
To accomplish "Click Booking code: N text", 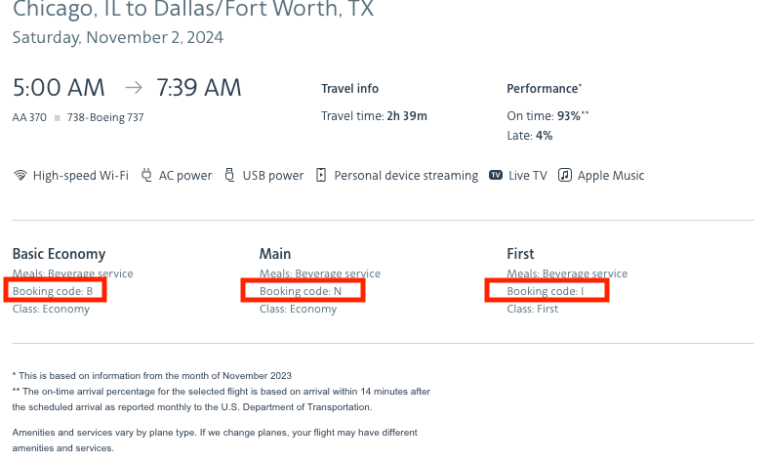I will pyautogui.click(x=300, y=291).
